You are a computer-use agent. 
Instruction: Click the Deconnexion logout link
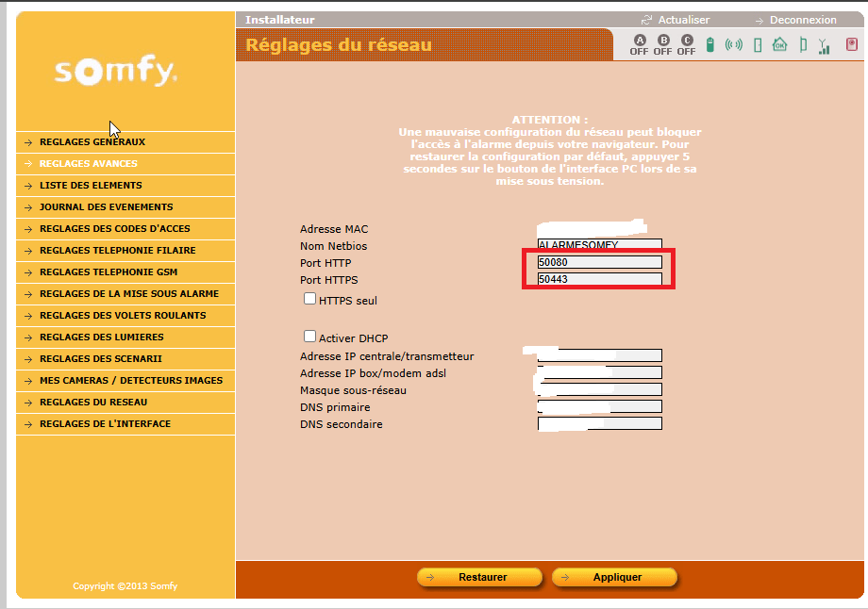click(802, 20)
